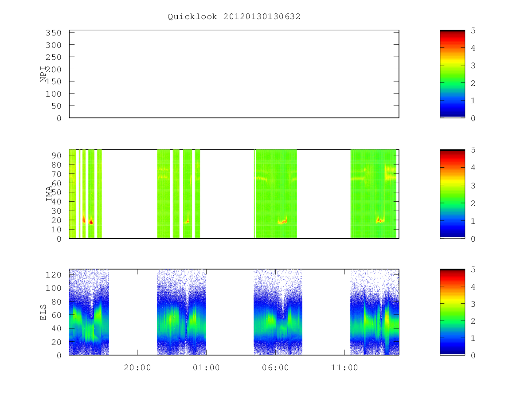Viewport: 532px width, 399px height.
Task: Click the 5 label on NPI colorbar
Action: point(473,30)
